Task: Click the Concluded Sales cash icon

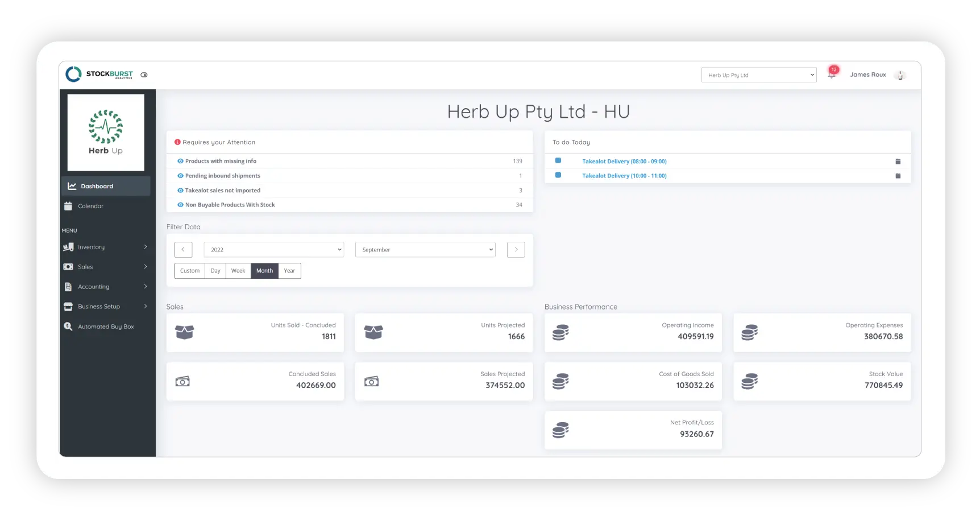Action: pos(182,381)
